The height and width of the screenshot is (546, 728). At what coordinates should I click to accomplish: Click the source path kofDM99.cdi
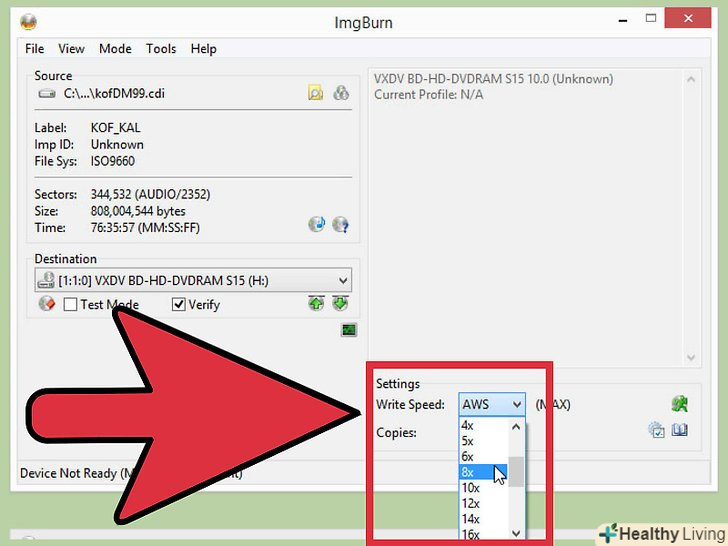(114, 93)
